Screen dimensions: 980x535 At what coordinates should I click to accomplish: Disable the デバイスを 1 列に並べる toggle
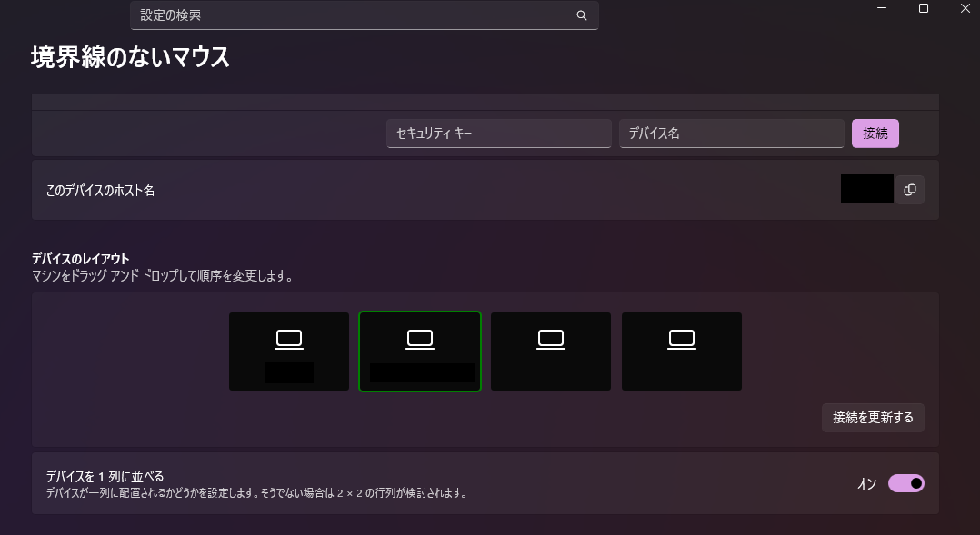pyautogui.click(x=905, y=483)
